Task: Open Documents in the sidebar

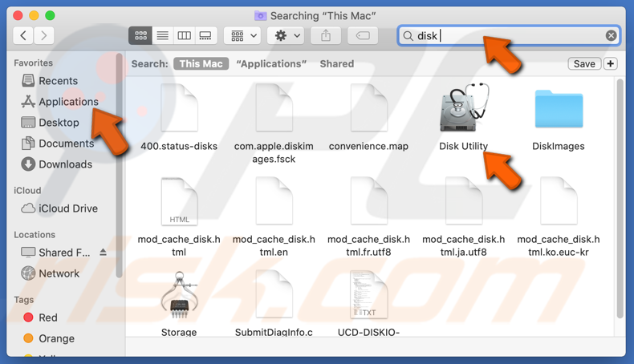Action: [66, 144]
